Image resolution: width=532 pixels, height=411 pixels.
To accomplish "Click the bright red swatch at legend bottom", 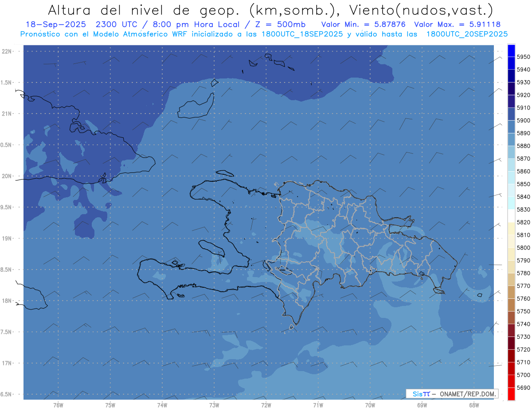I will pyautogui.click(x=511, y=394).
